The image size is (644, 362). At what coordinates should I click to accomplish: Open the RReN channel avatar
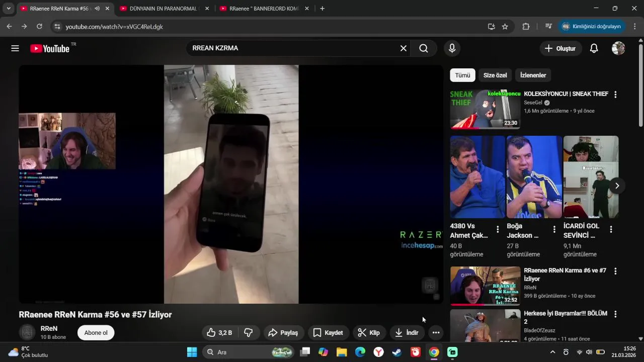click(x=27, y=332)
